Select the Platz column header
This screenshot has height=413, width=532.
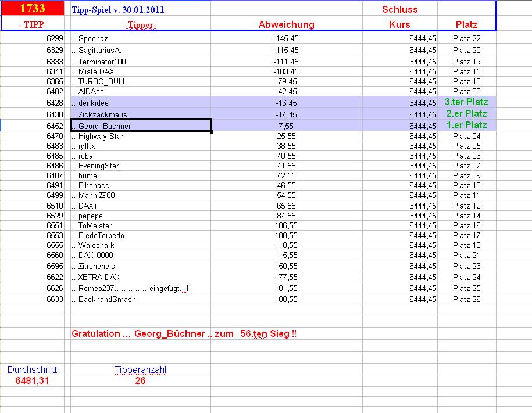click(466, 24)
